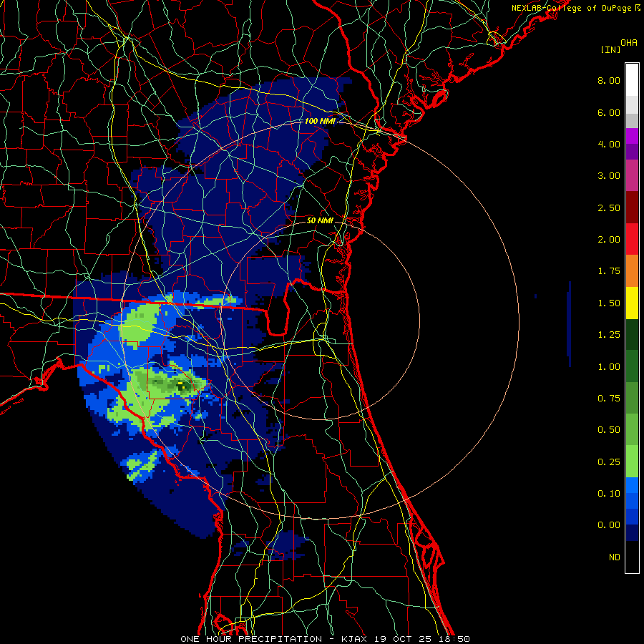Click the 1.75 legend value
Screen dimensions: 644x644
tap(609, 271)
